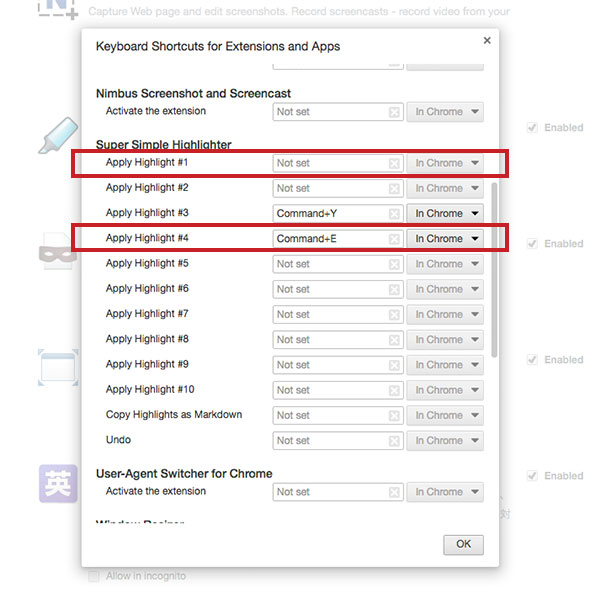
Task: Open scope dropdown for Nimbus Activate the extension
Action: tap(445, 112)
